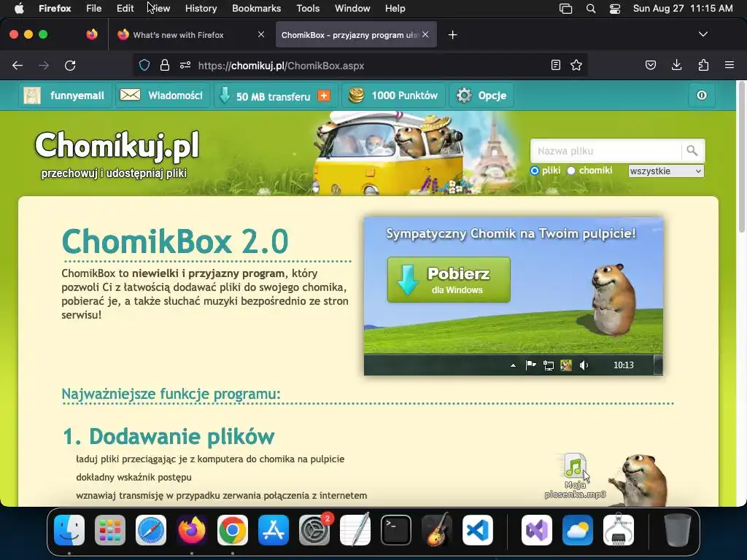
Task: Open the Help menu
Action: click(x=395, y=8)
